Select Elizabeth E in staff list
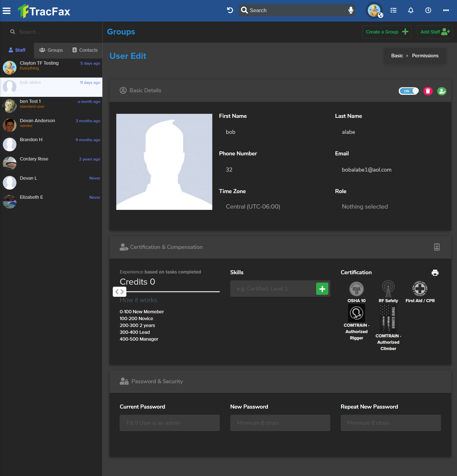The width and height of the screenshot is (457, 476). [51, 202]
